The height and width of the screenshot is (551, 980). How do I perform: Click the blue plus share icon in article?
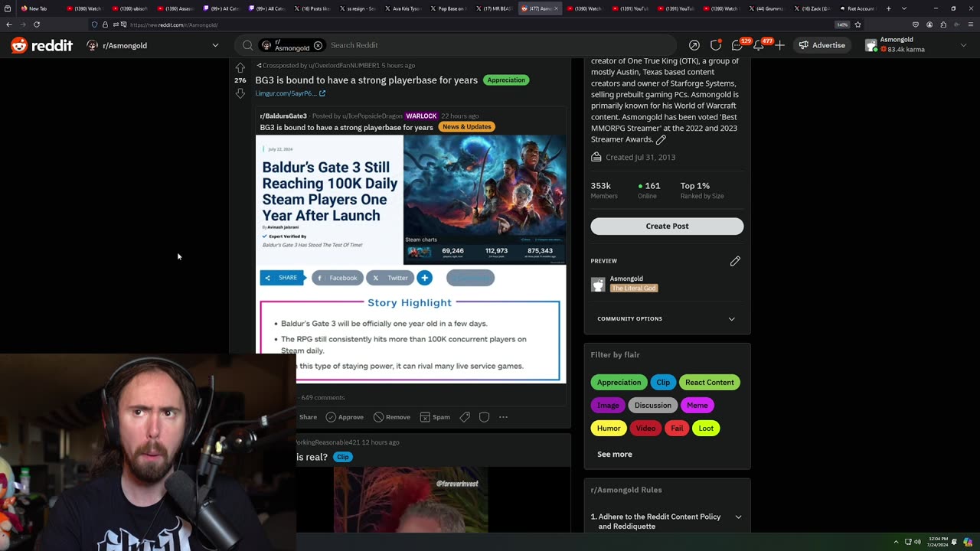point(424,278)
